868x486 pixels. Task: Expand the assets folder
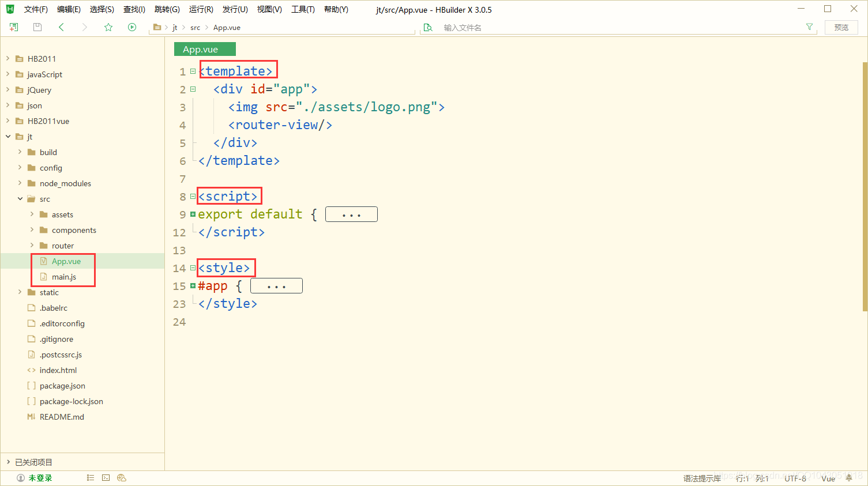[32, 214]
